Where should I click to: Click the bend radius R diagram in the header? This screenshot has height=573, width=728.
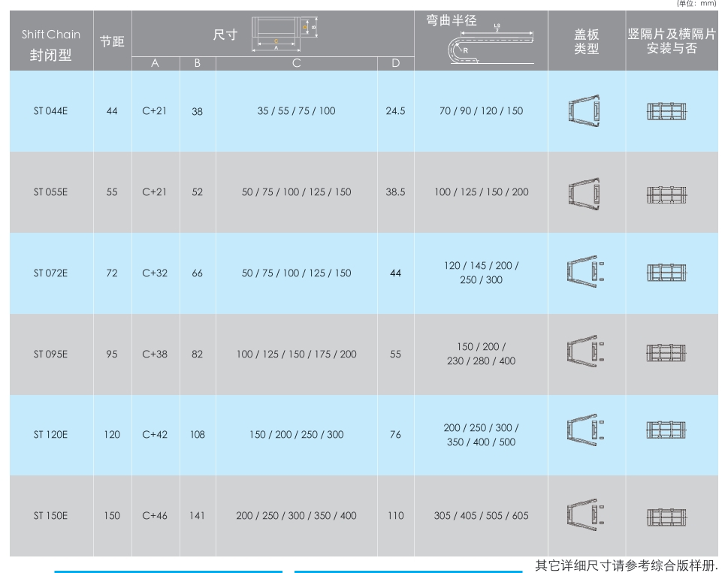(491, 44)
